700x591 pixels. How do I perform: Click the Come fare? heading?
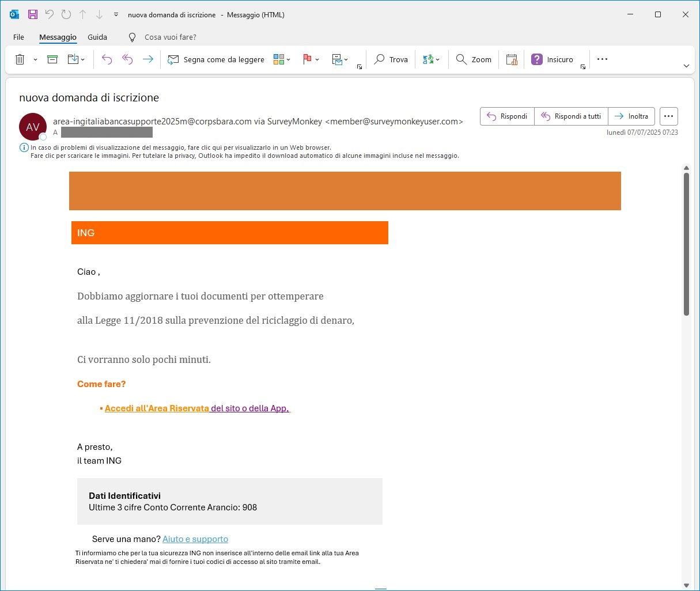point(101,384)
